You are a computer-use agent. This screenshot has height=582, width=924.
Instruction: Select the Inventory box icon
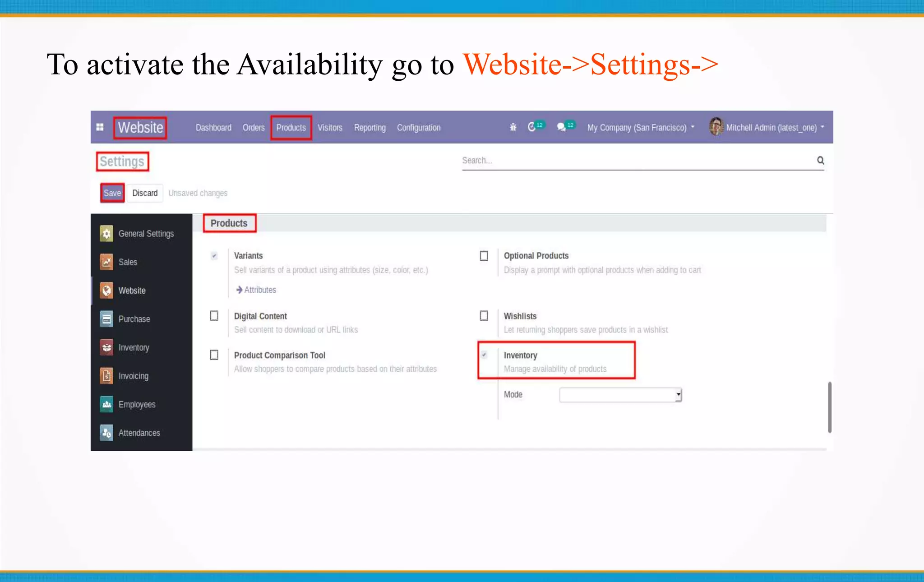tap(106, 347)
